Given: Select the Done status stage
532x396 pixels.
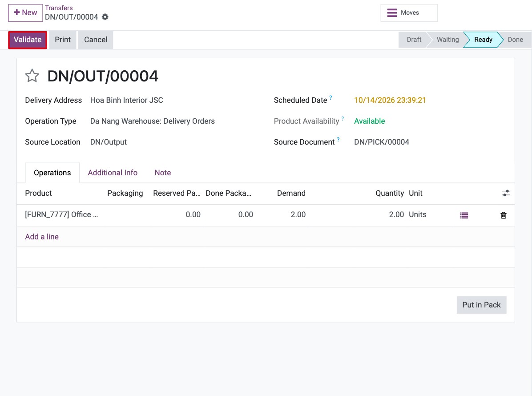Looking at the screenshot, I should [515, 40].
